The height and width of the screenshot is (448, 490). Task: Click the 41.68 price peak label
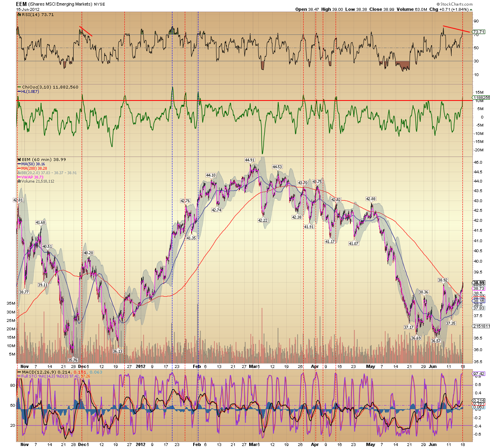(x=40, y=222)
